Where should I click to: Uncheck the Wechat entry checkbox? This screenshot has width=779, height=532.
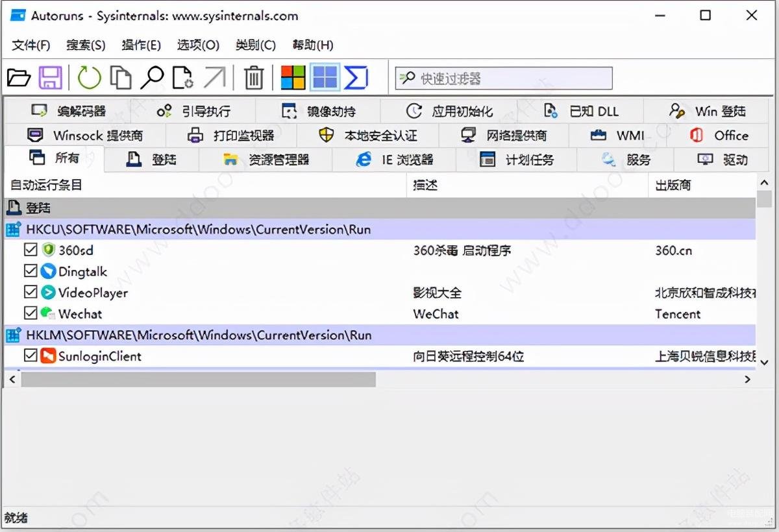click(31, 313)
